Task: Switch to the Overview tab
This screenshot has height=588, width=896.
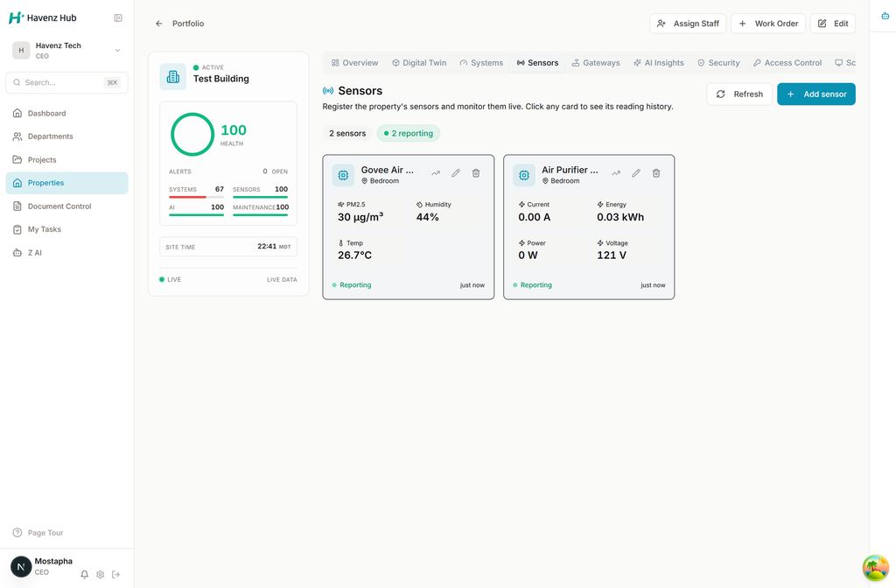Action: [355, 63]
